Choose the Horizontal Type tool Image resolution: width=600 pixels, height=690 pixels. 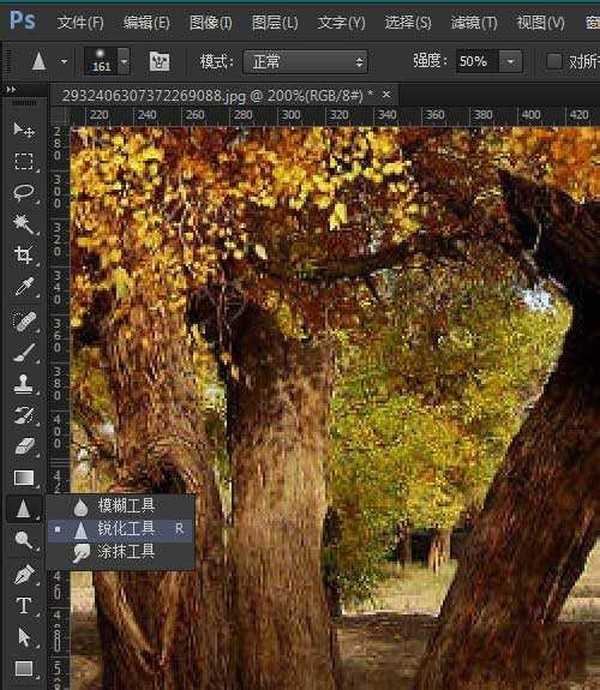coord(24,605)
